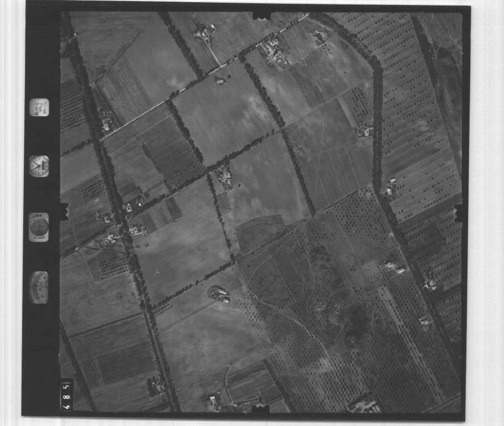Click the circular bubble level instrument

pos(39,227)
